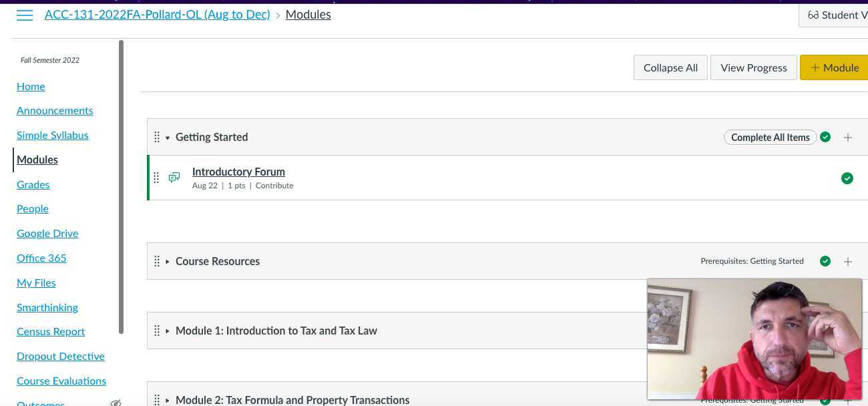Screen dimensions: 868x406
Task: Go to Announcements in course menu
Action: tap(55, 111)
